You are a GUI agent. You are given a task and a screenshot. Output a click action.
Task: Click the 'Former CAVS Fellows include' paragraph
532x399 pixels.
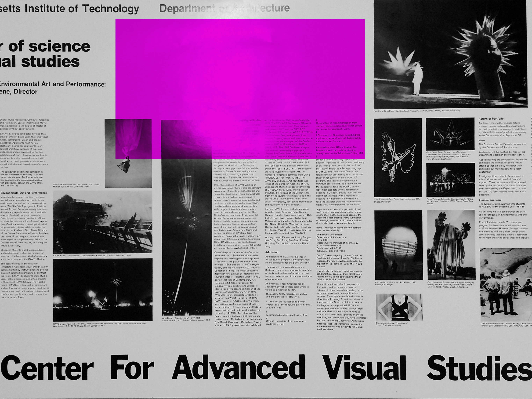coord(289,221)
